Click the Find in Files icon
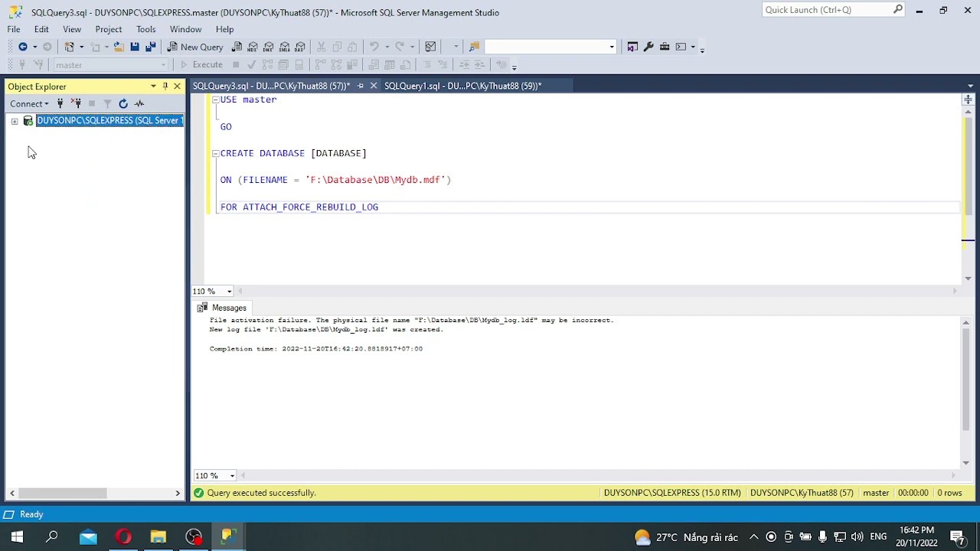Screen dimensions: 980x551 474,47
